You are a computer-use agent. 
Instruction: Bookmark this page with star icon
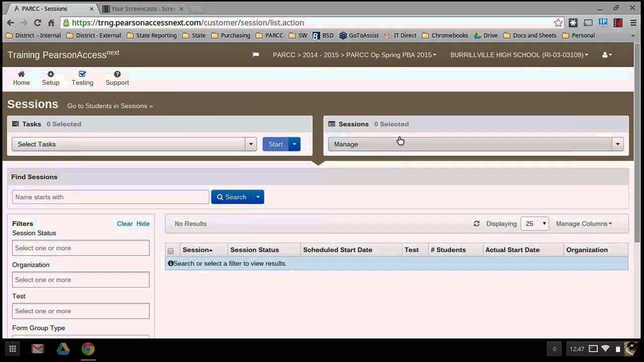click(x=558, y=23)
